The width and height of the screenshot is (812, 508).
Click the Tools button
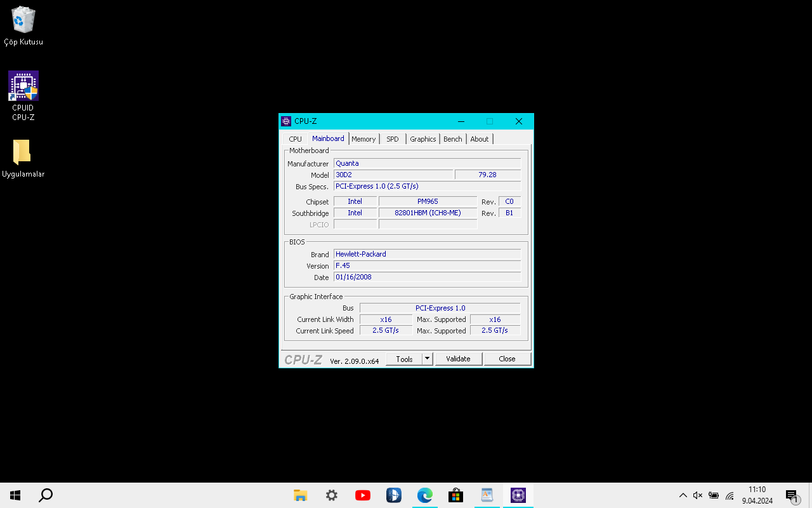(404, 359)
